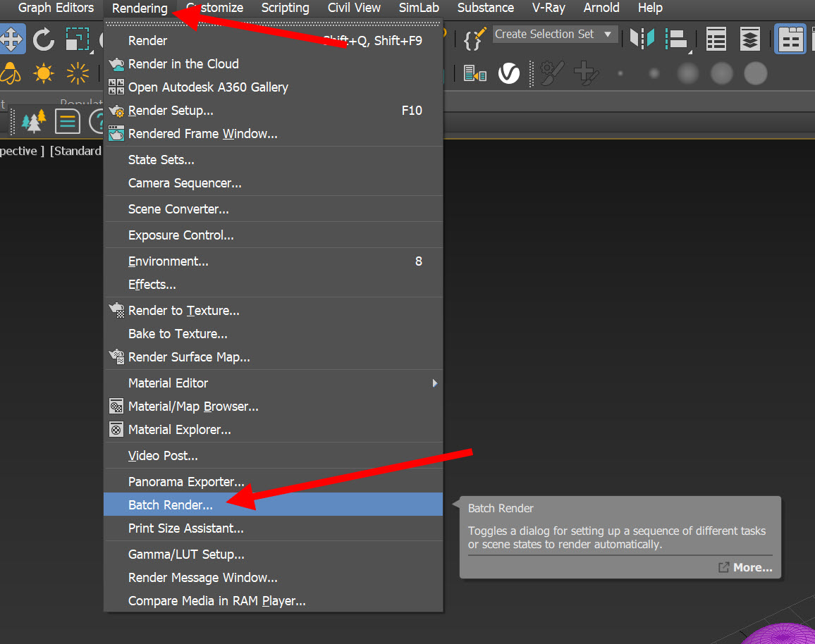Open Effects menu entry
The width and height of the screenshot is (815, 644).
pyautogui.click(x=274, y=285)
